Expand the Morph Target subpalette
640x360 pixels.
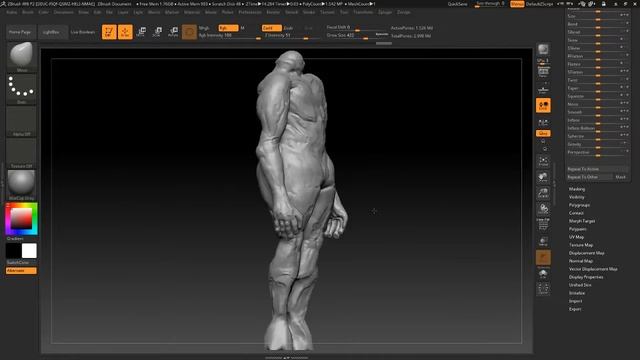[582, 221]
